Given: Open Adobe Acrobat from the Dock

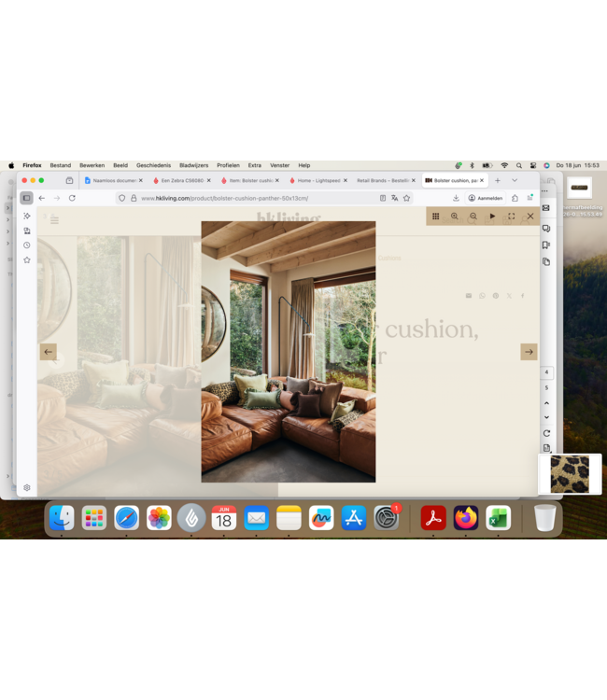Looking at the screenshot, I should pos(433,518).
